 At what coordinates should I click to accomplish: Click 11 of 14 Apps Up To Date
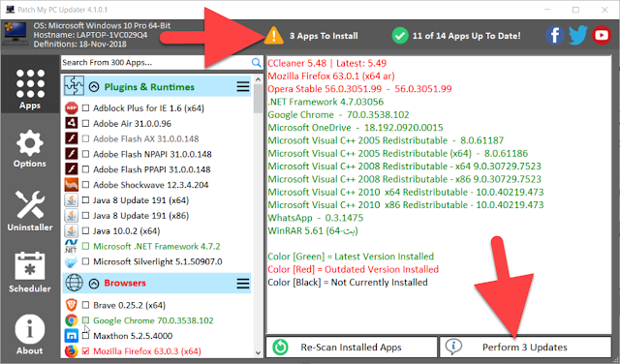467,36
